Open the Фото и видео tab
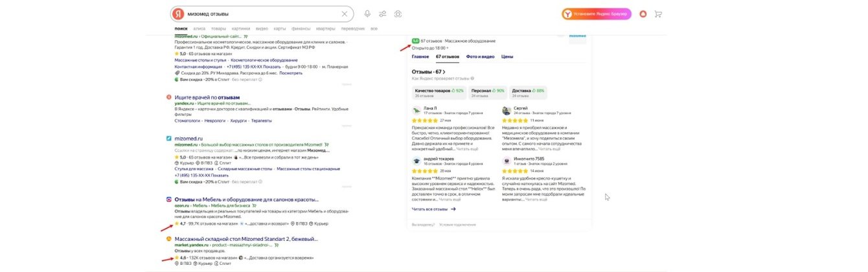 [x=480, y=57]
